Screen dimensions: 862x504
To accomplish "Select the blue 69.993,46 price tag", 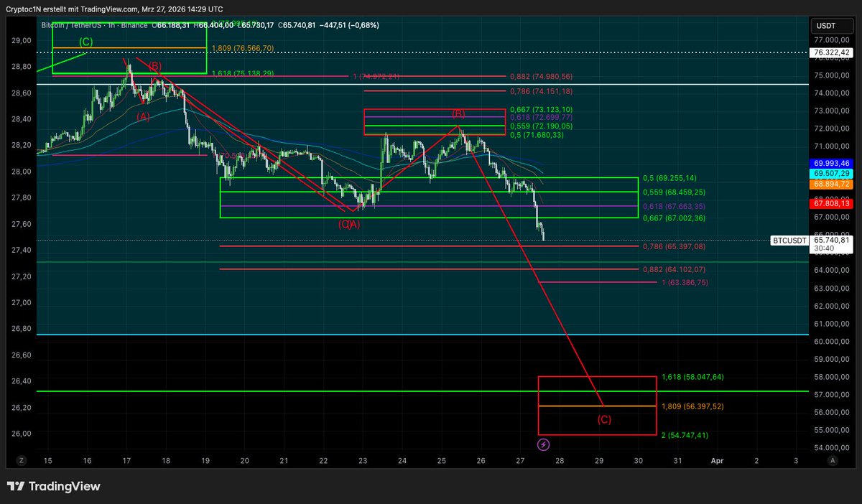I will pyautogui.click(x=830, y=164).
